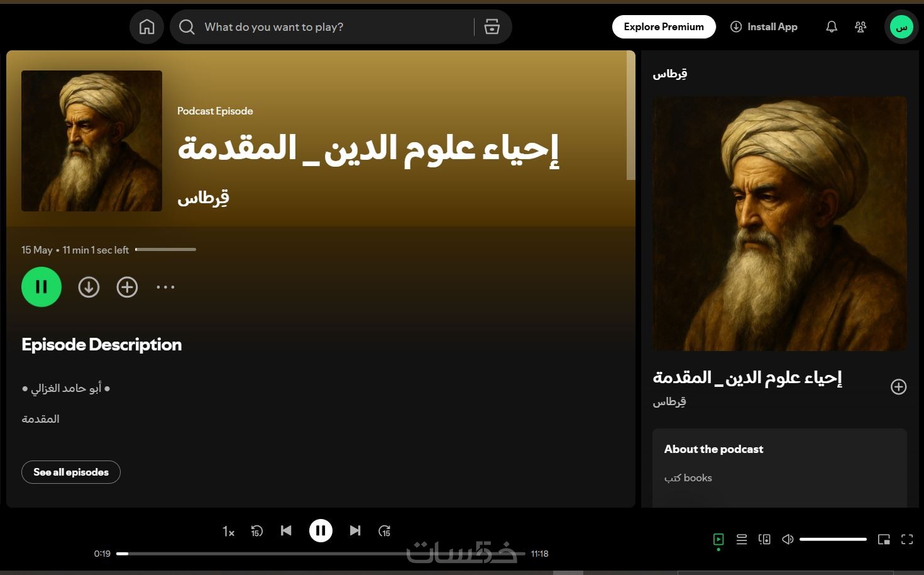This screenshot has width=924, height=575.
Task: Click See all episodes
Action: pos(71,472)
